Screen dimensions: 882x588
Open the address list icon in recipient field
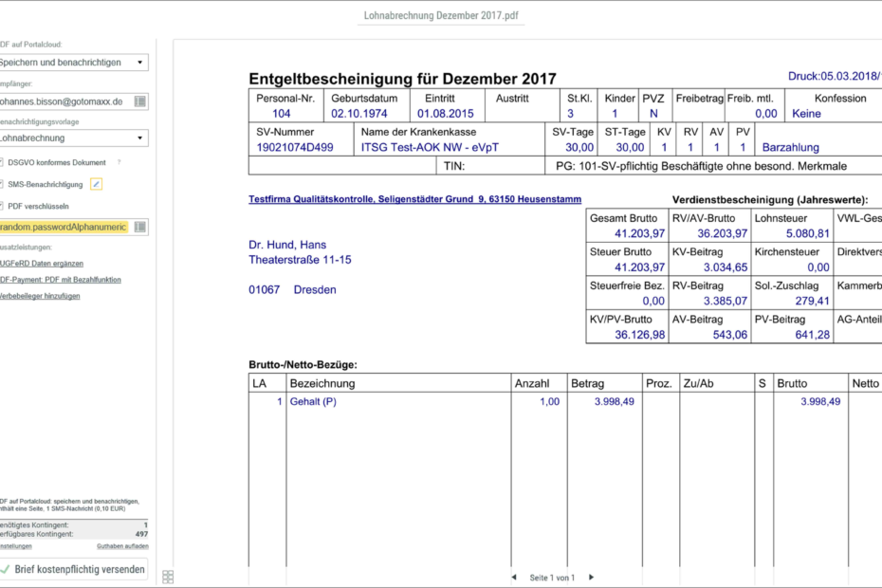pos(140,101)
